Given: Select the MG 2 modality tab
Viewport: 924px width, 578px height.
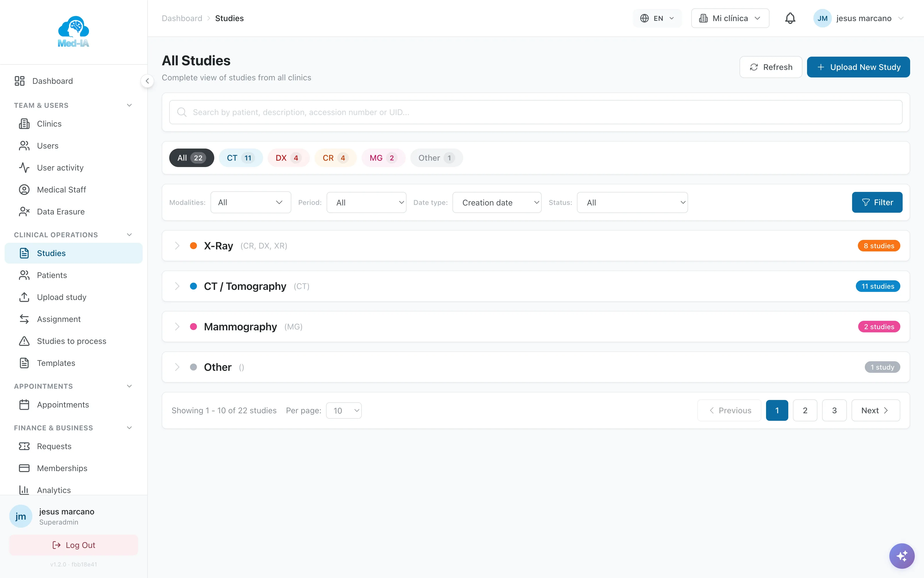Looking at the screenshot, I should pos(383,158).
